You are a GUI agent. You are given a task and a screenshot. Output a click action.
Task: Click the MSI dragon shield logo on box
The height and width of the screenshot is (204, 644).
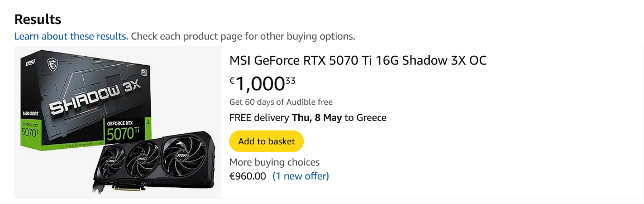click(x=52, y=64)
